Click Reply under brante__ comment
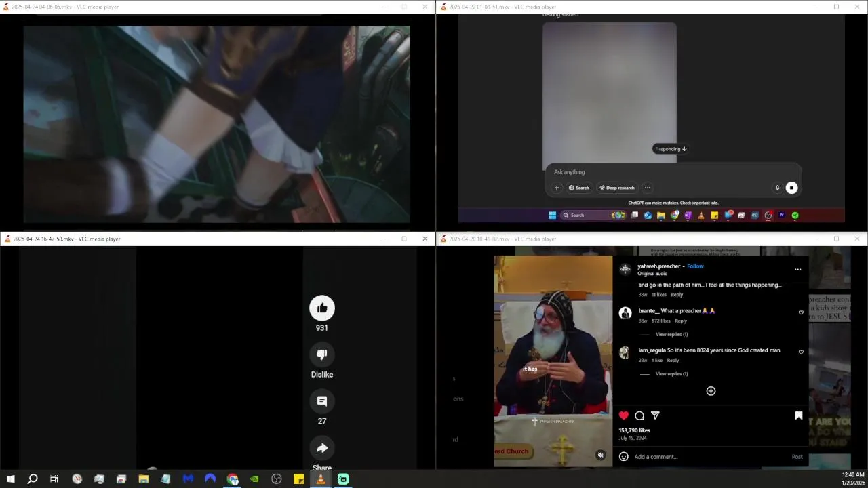Viewport: 868px width, 488px height. pyautogui.click(x=681, y=321)
